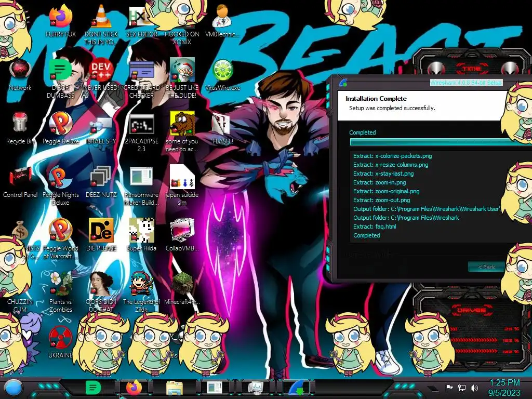This screenshot has width=532, height=399.
Task: Open the green notes app on taskbar
Action: [x=93, y=388]
